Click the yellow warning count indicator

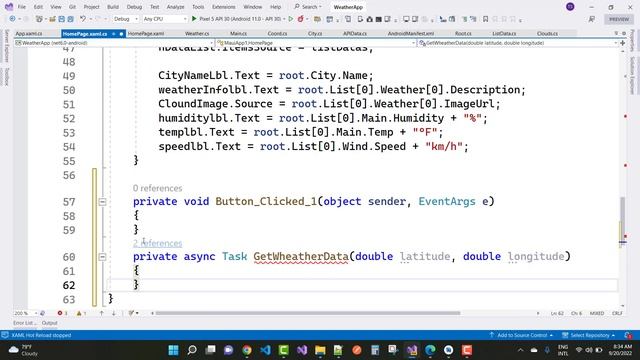81,313
